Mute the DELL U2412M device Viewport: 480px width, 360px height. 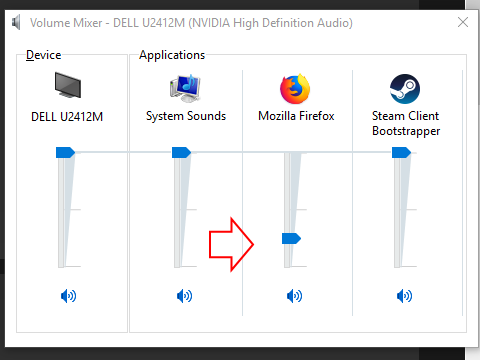(x=68, y=296)
